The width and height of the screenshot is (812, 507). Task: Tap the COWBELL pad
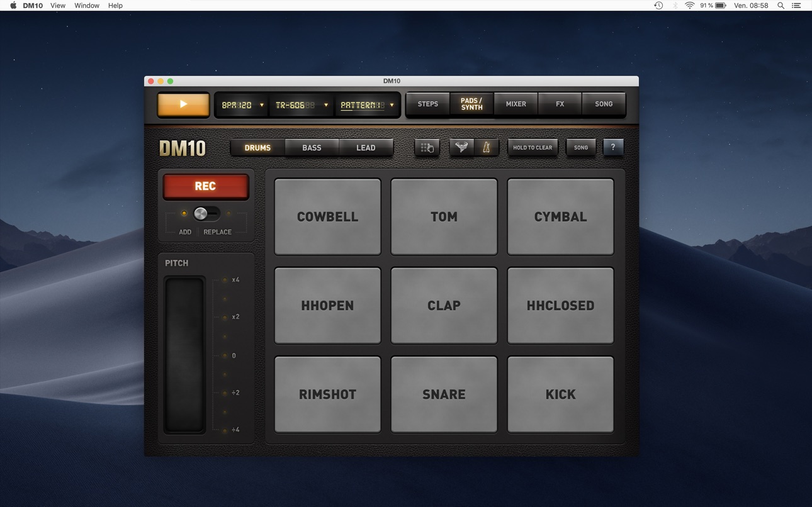[327, 216]
